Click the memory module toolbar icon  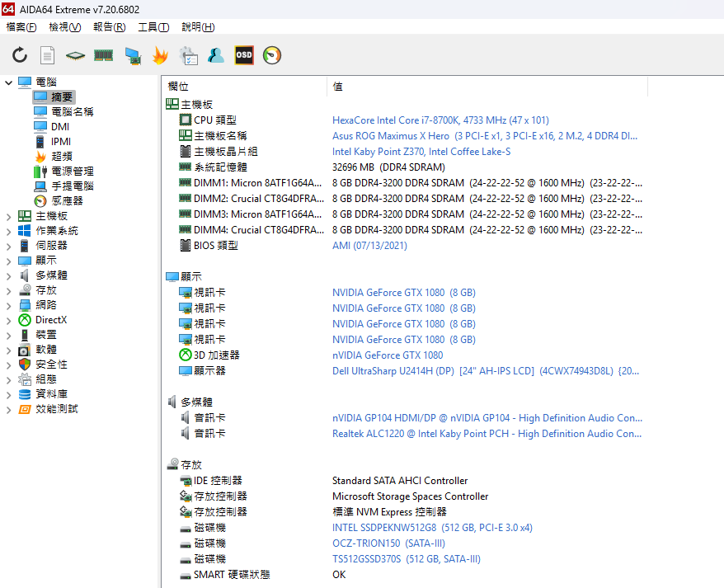click(x=103, y=55)
